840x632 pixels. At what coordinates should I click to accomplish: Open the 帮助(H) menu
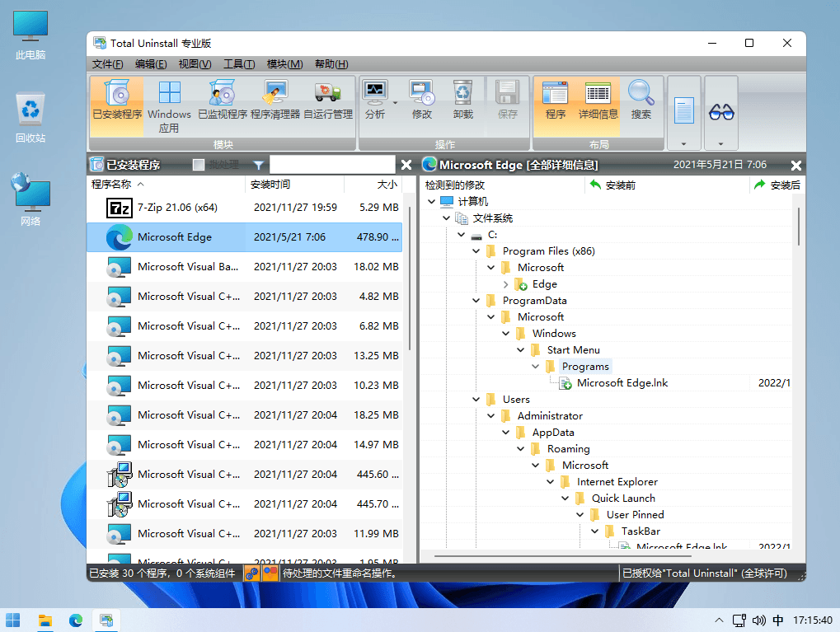click(x=331, y=64)
